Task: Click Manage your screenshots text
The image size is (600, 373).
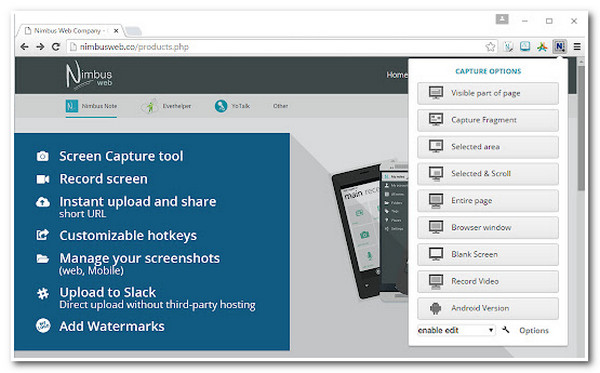Action: click(140, 258)
